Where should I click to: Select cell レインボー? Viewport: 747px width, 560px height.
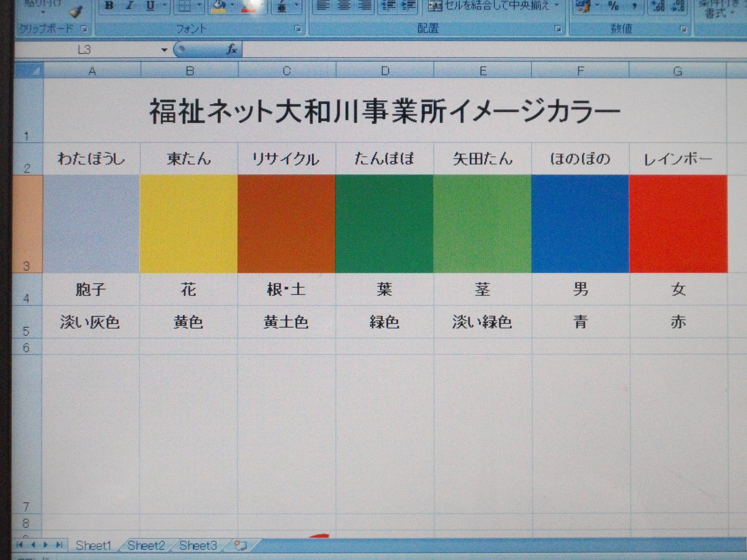click(x=678, y=159)
